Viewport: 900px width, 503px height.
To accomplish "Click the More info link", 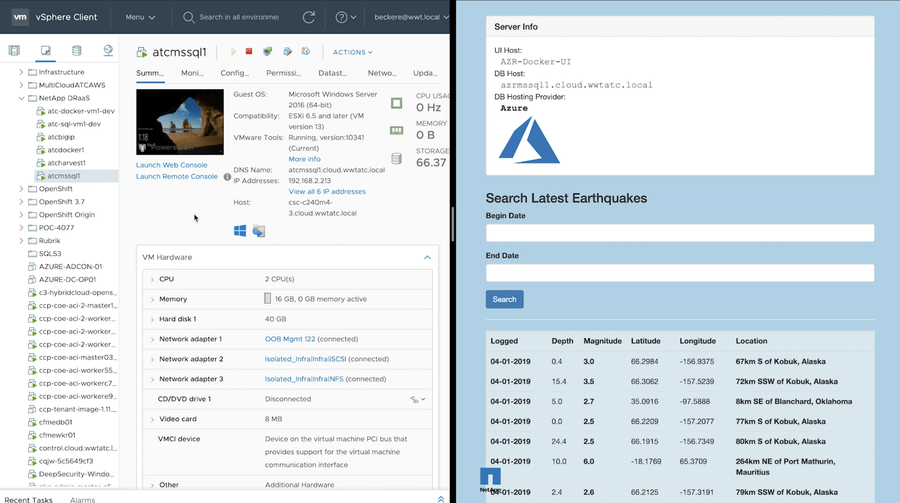I will 304,159.
